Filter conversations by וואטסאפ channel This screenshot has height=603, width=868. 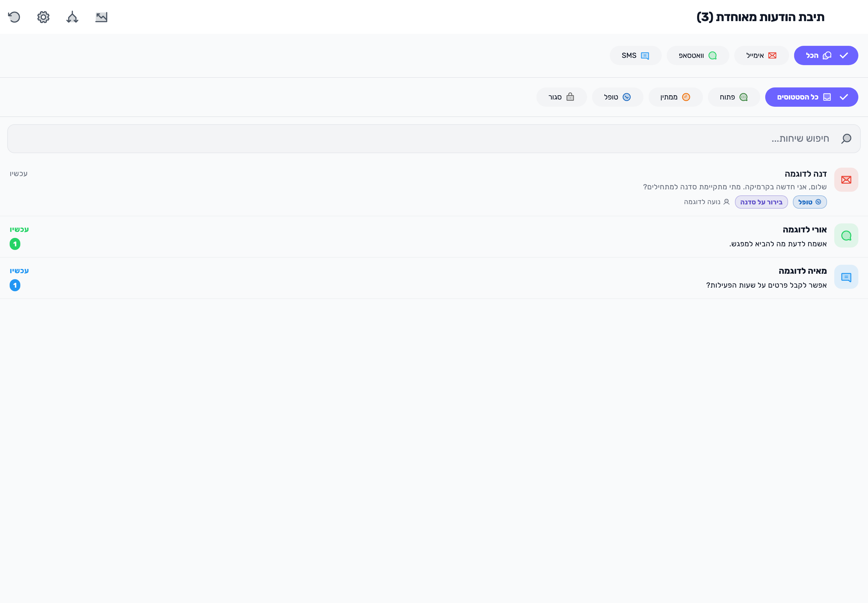pos(698,55)
